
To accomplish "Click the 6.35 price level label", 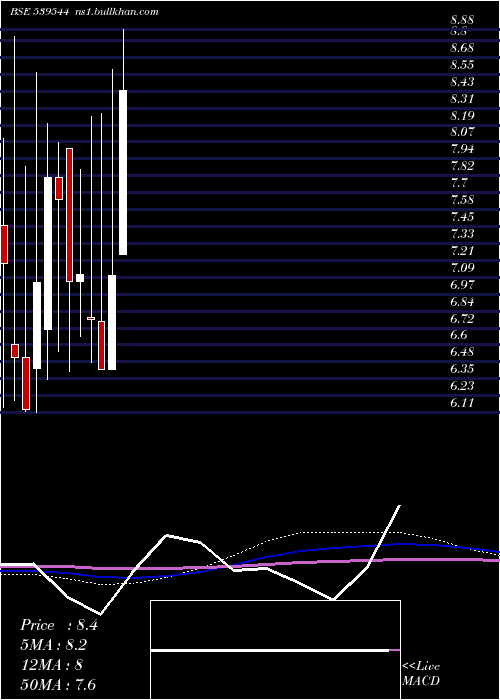I will pyautogui.click(x=462, y=369).
